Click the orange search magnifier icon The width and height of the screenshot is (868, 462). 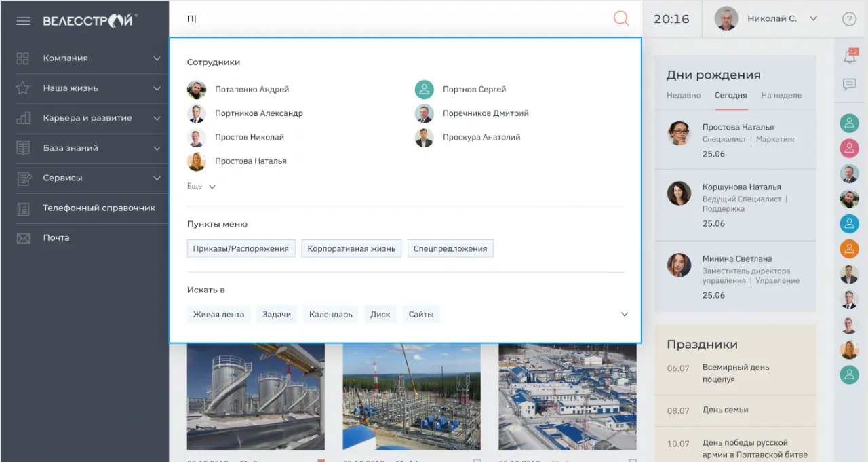point(621,19)
